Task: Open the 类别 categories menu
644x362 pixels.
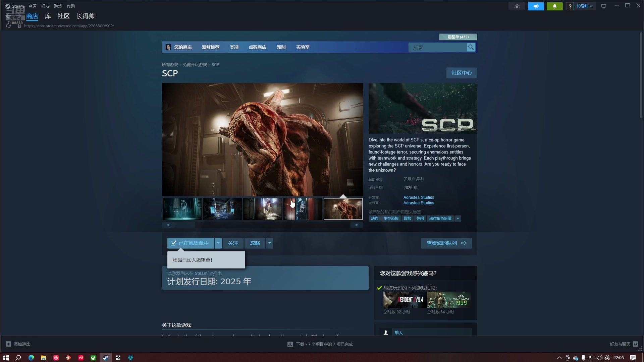Action: tap(234, 47)
